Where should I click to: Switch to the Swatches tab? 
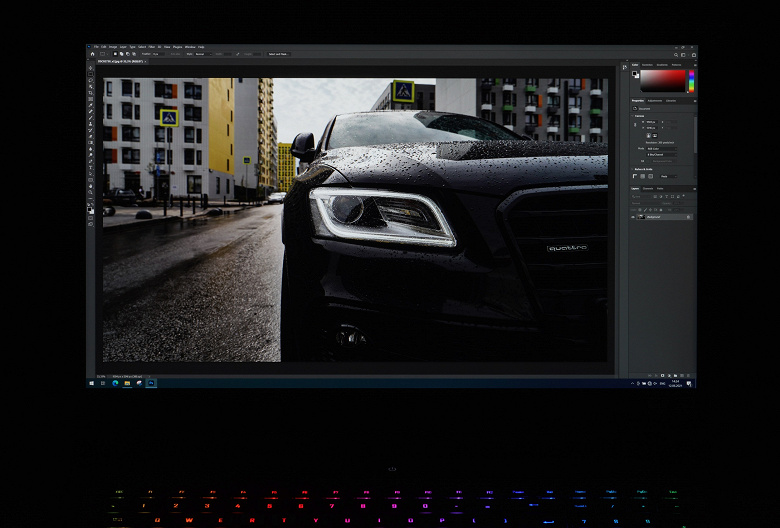647,65
